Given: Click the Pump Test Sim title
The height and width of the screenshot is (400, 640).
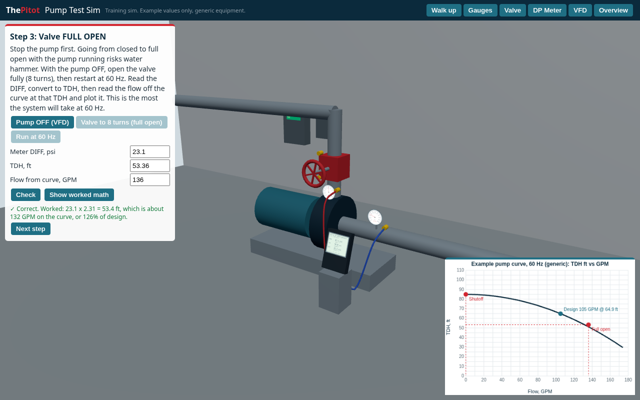Looking at the screenshot, I should point(72,10).
